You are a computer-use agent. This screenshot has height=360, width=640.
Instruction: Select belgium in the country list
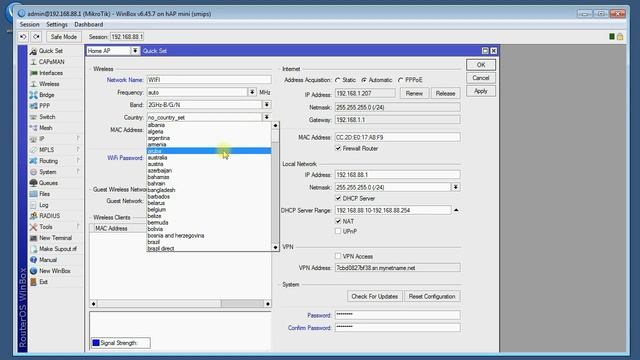click(209, 209)
